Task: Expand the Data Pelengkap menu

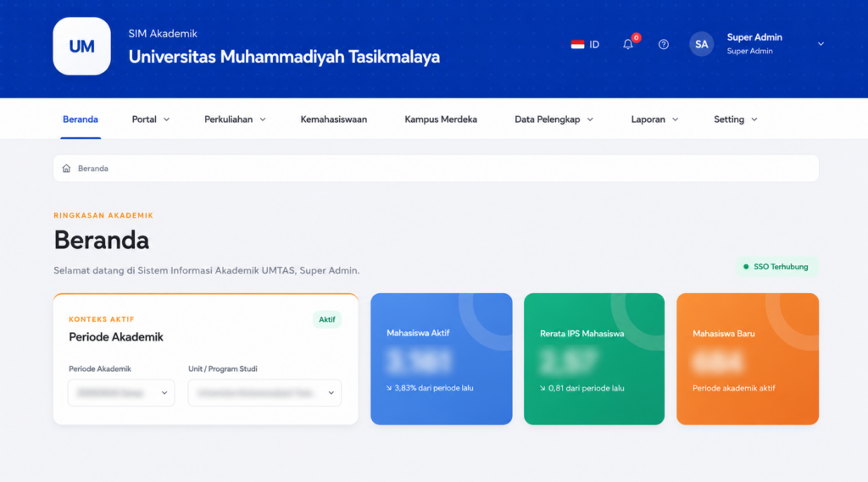Action: [x=554, y=119]
